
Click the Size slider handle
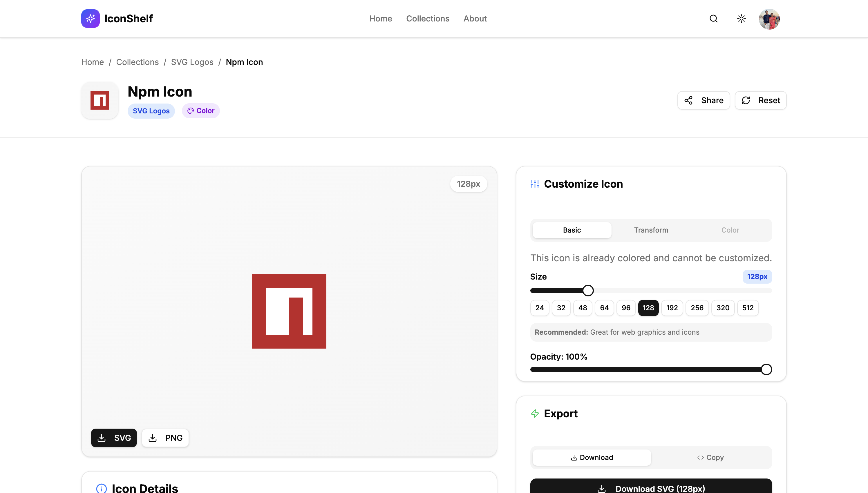click(x=588, y=291)
